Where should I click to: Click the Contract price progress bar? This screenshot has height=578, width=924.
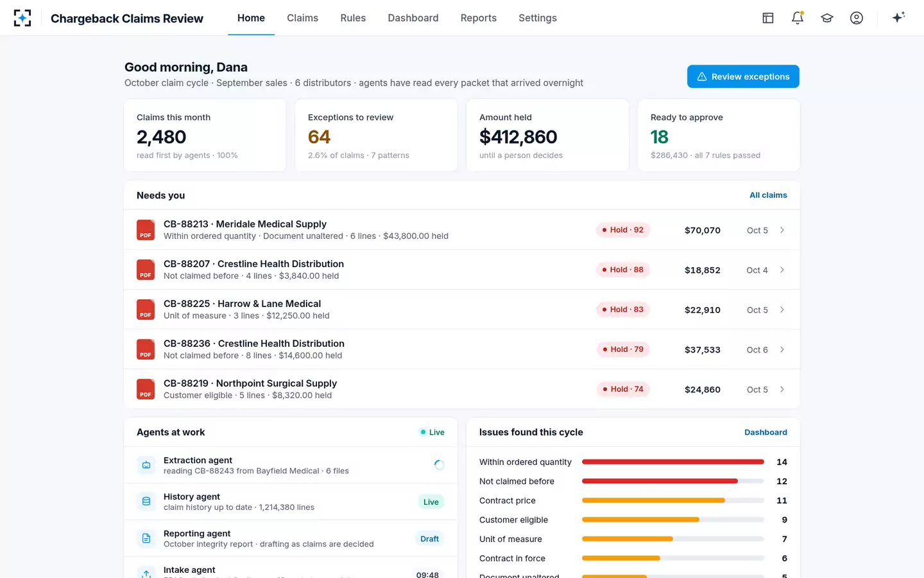[673, 500]
